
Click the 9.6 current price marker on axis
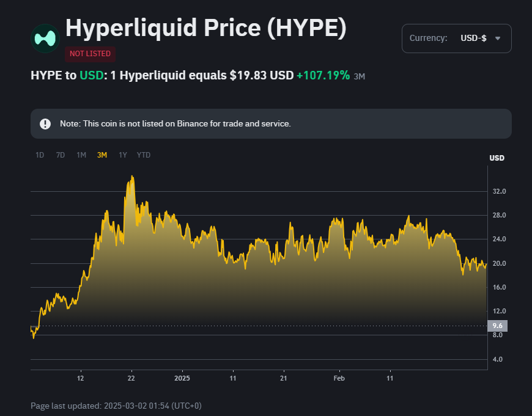coord(497,326)
